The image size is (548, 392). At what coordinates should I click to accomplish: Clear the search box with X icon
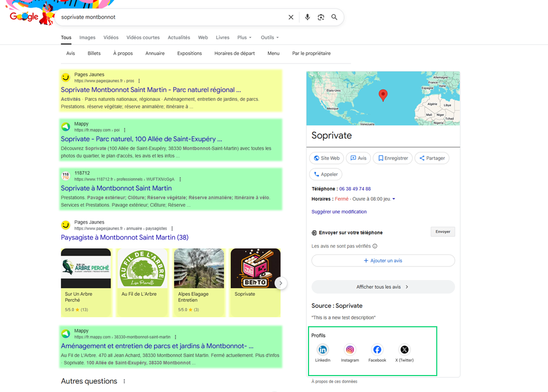click(x=291, y=17)
